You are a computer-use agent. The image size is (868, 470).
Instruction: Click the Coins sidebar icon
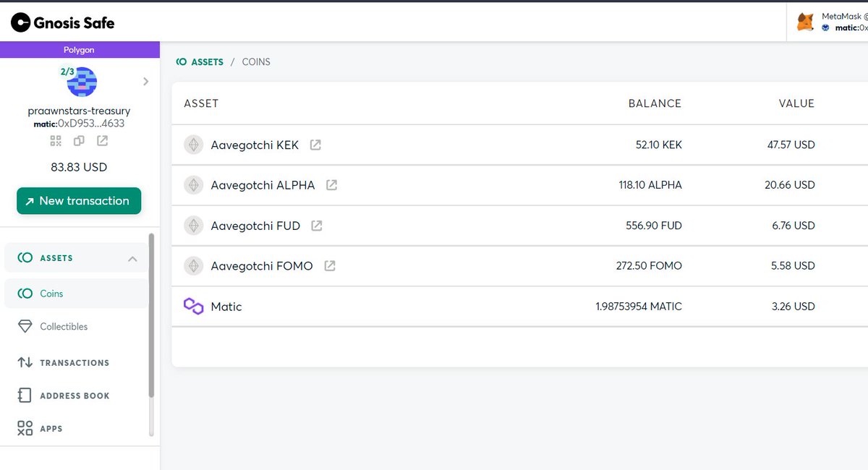(25, 294)
